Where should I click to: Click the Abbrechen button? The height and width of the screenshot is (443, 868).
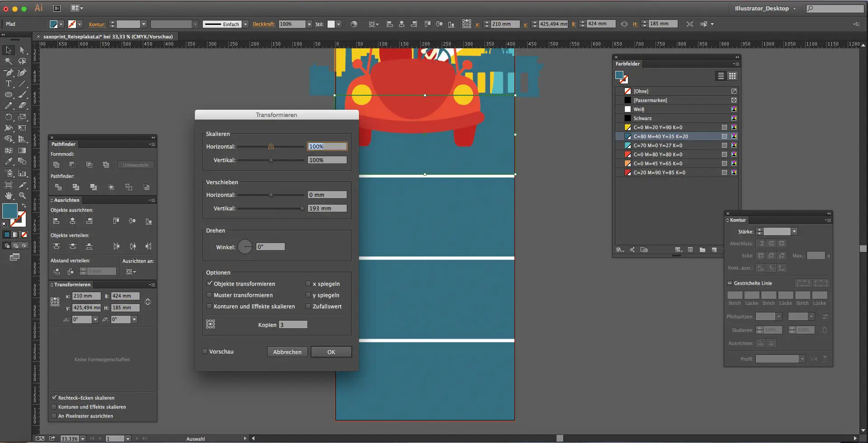(x=287, y=352)
